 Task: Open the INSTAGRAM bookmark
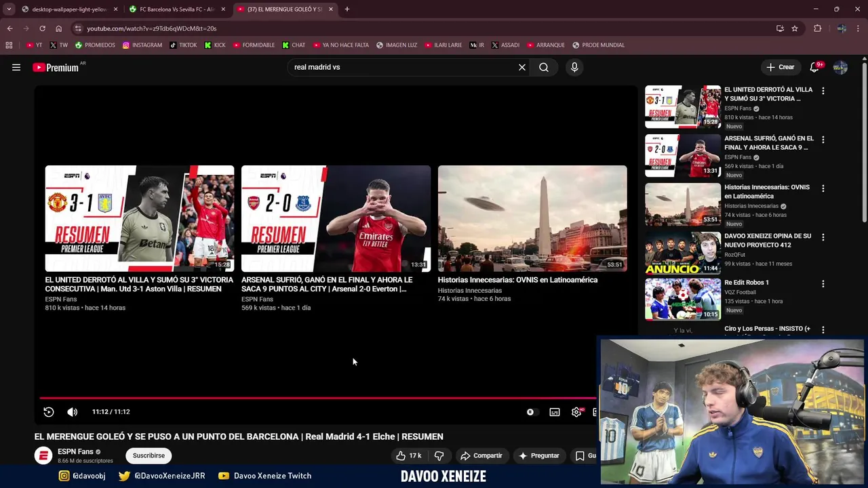[142, 45]
